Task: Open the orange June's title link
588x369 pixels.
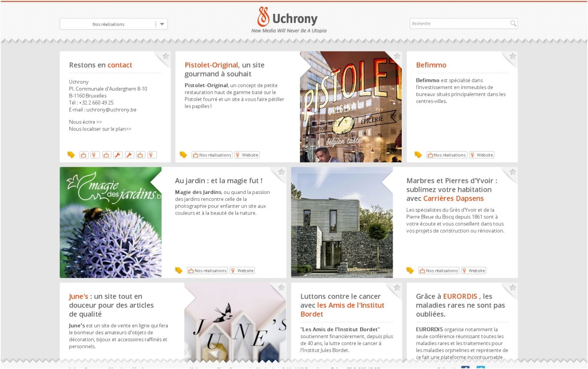Action: (79, 296)
